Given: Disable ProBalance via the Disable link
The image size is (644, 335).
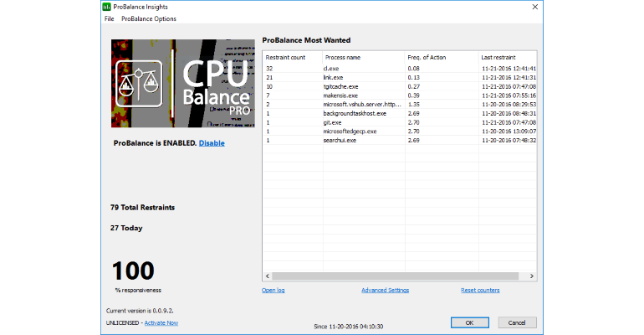Looking at the screenshot, I should (x=212, y=143).
